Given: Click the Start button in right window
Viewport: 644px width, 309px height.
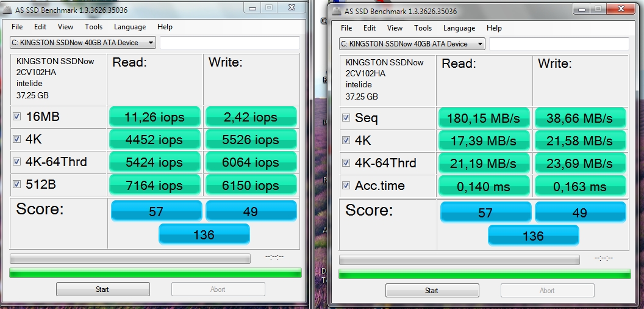Looking at the screenshot, I should [x=432, y=291].
